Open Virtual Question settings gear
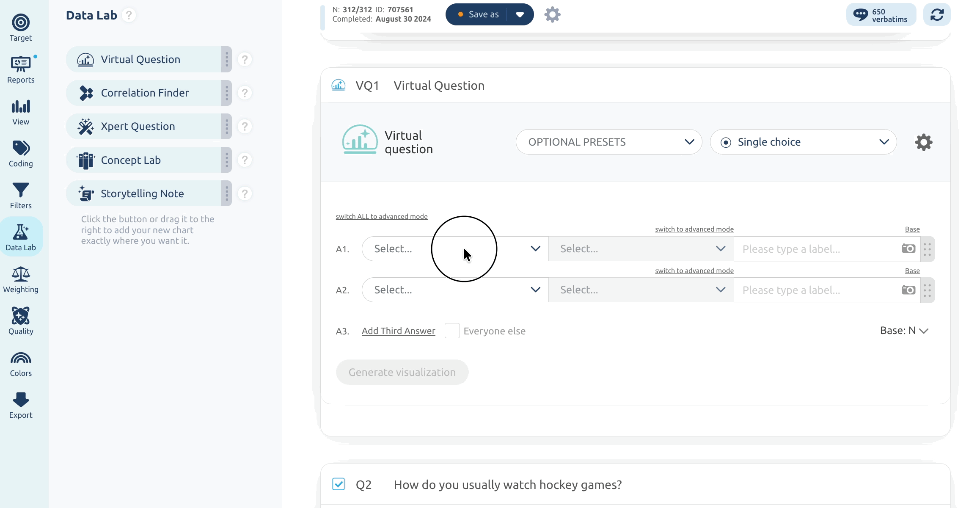The width and height of the screenshot is (980, 508). (923, 142)
